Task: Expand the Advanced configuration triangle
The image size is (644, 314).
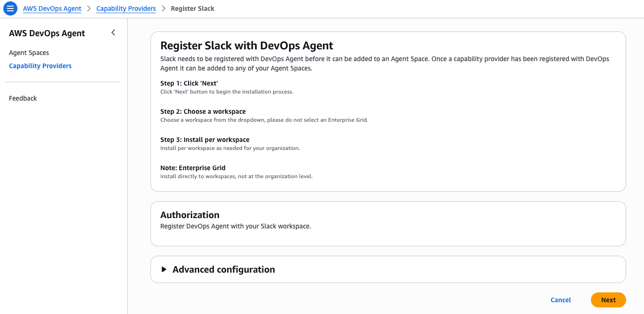Action: click(x=164, y=269)
